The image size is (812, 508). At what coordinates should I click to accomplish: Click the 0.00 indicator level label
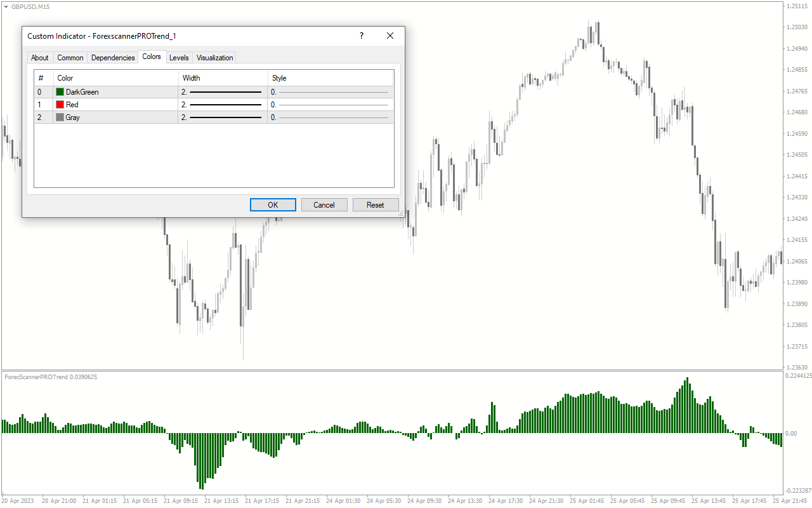point(791,434)
